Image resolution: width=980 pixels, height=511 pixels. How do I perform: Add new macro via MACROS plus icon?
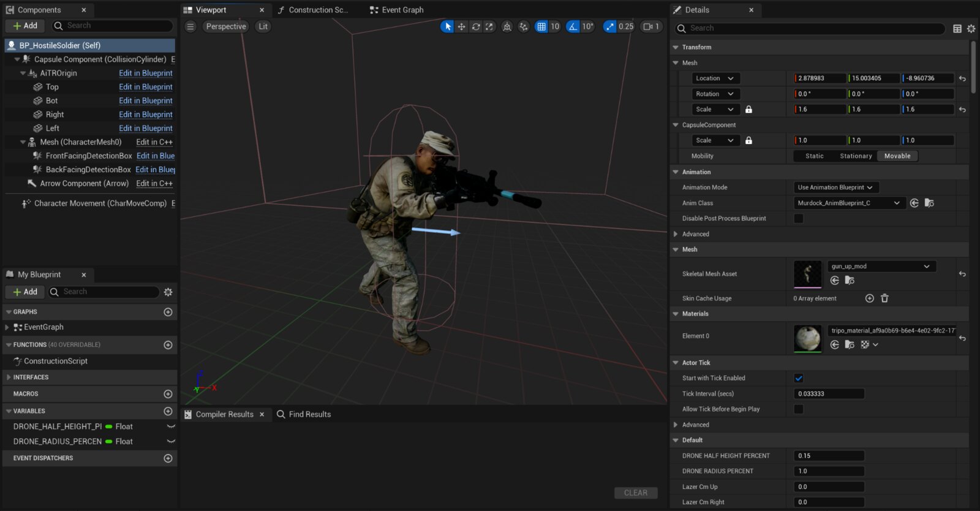pyautogui.click(x=168, y=394)
